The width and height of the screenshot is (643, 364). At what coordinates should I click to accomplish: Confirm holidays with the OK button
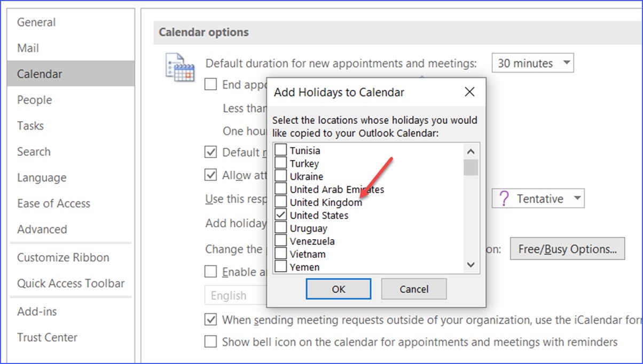(x=338, y=289)
